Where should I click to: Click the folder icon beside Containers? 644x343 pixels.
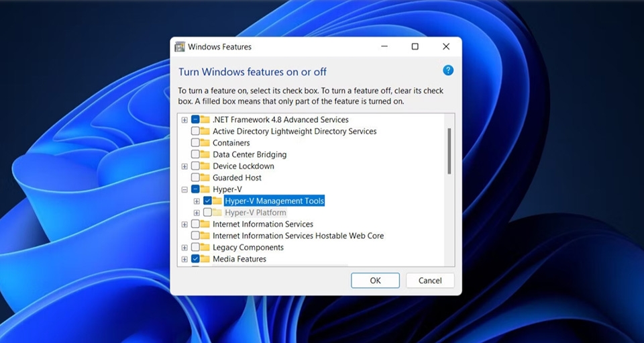tap(205, 143)
